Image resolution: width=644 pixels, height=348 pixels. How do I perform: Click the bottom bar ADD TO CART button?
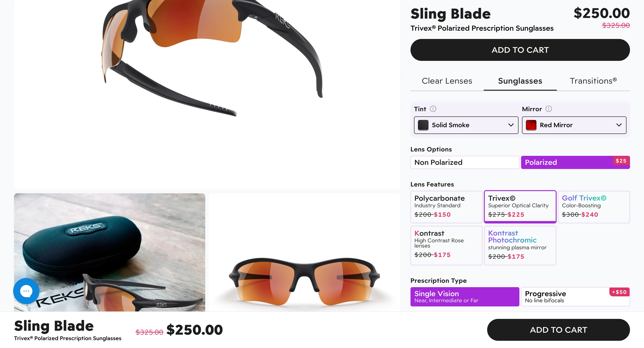coord(558,330)
